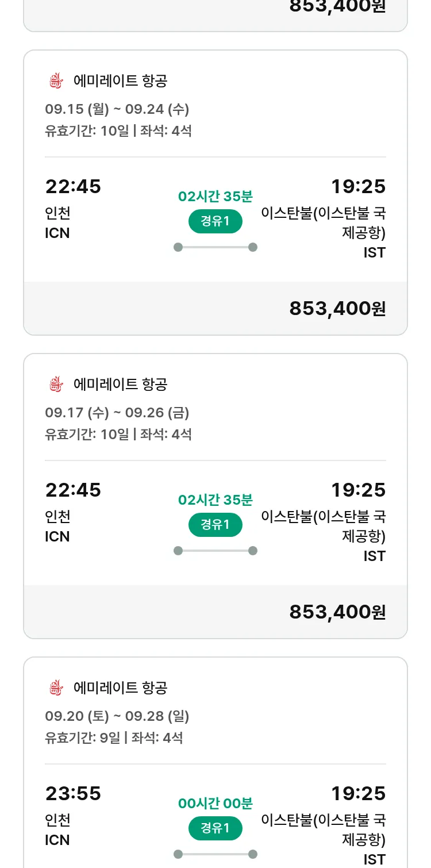Select the 09.15 (월) ~ 09.24 (수) date range
The image size is (431, 868).
pos(117,109)
